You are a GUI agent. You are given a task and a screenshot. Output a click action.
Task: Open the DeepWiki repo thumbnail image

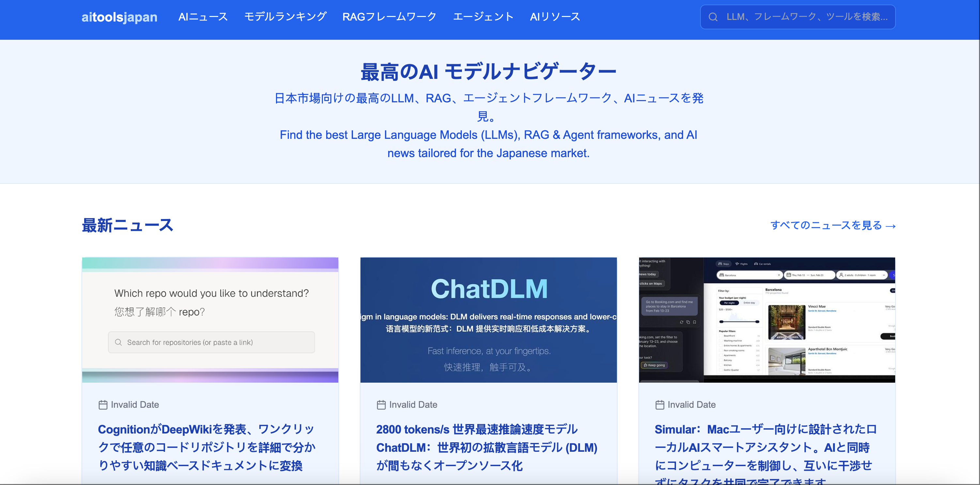pos(210,320)
